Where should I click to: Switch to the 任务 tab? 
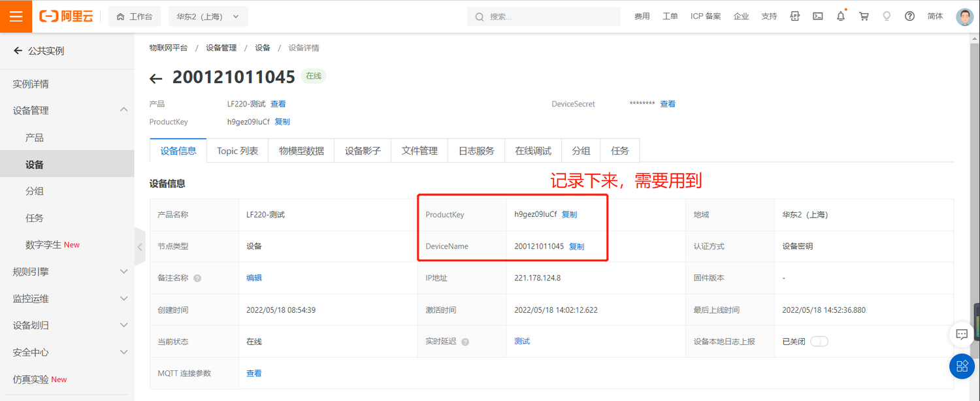point(620,151)
